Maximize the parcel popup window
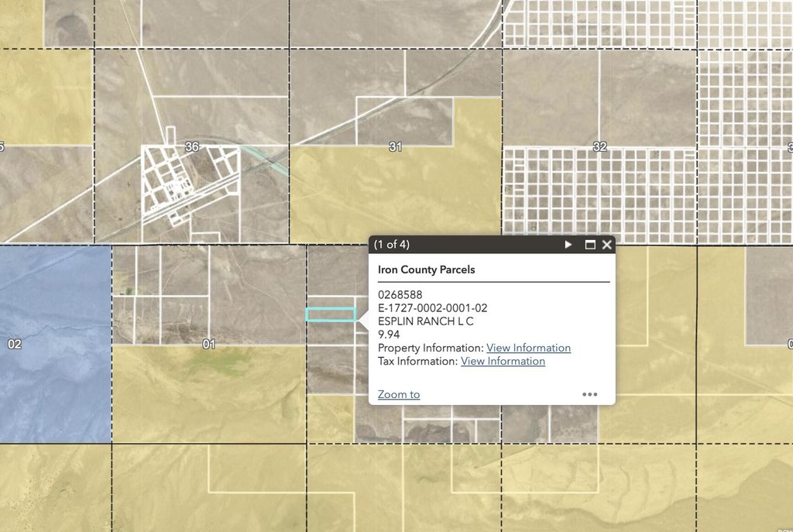 (x=590, y=245)
